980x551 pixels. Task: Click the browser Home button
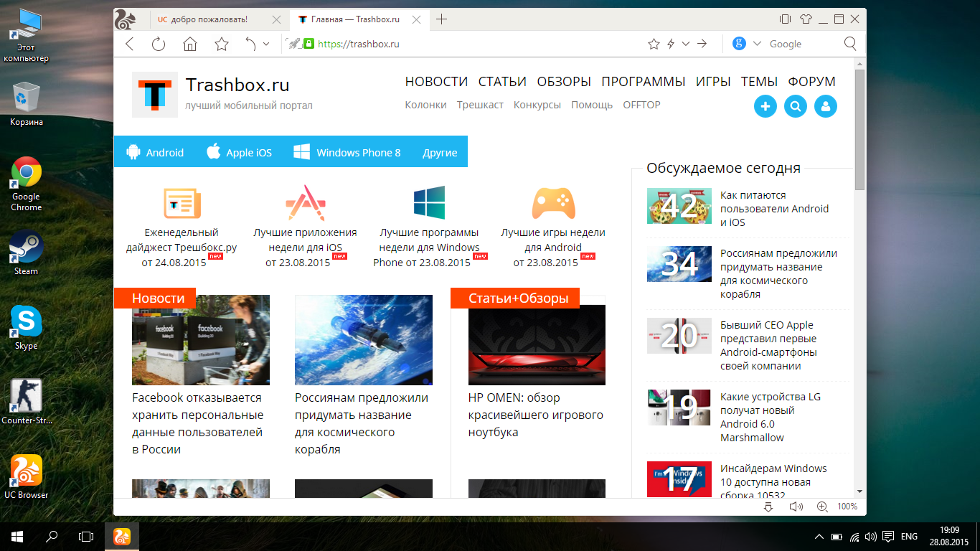point(189,44)
